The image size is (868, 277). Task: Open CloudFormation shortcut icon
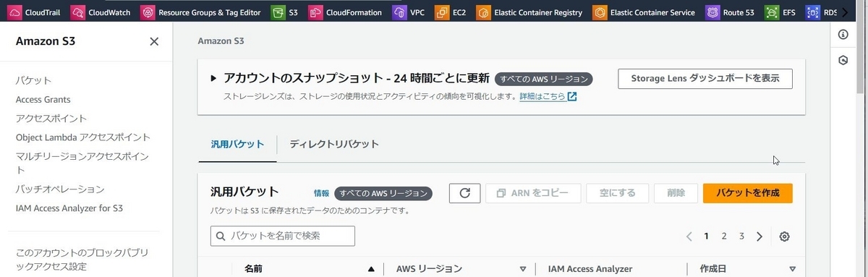(315, 12)
